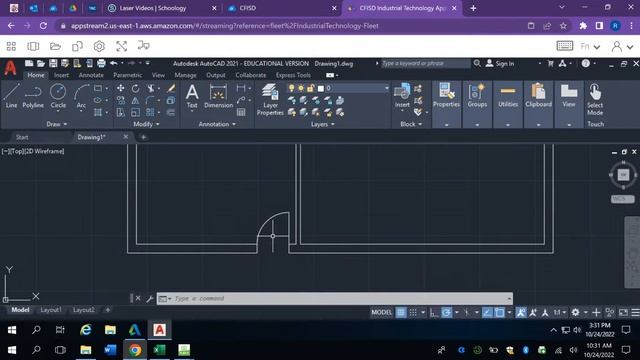Open the Customization menu icon on status bar
The height and width of the screenshot is (360, 640).
[636, 313]
